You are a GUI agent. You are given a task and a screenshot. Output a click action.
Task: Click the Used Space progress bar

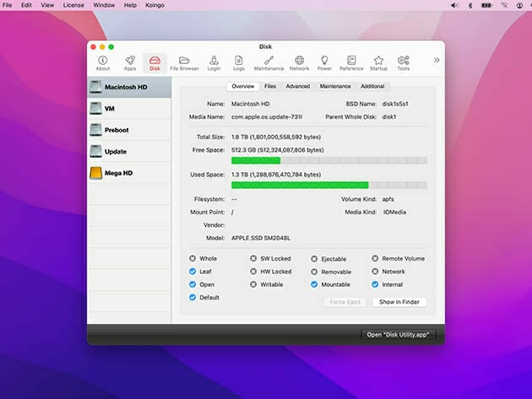(328, 185)
